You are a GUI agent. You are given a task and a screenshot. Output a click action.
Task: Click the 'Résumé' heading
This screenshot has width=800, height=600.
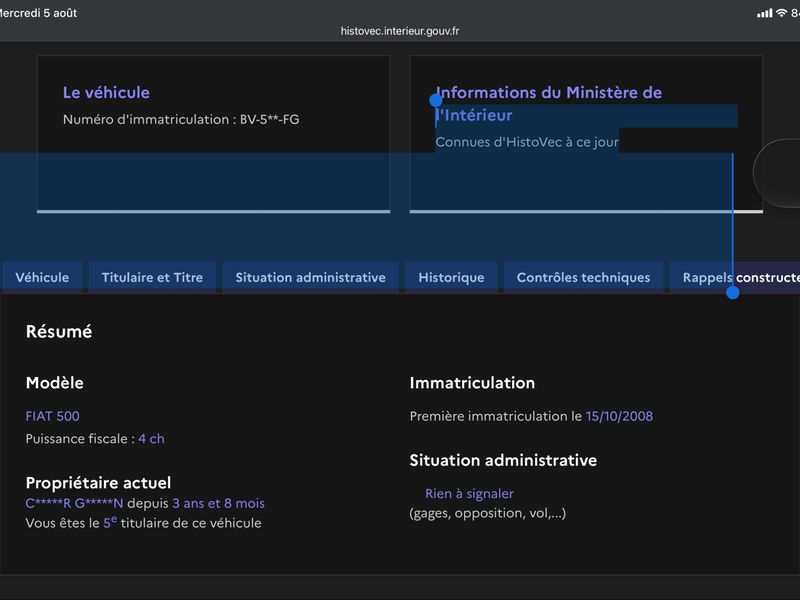tap(59, 332)
